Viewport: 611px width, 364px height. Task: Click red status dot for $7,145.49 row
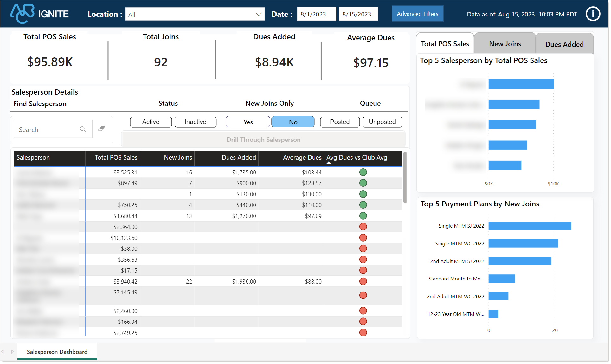[x=363, y=295]
